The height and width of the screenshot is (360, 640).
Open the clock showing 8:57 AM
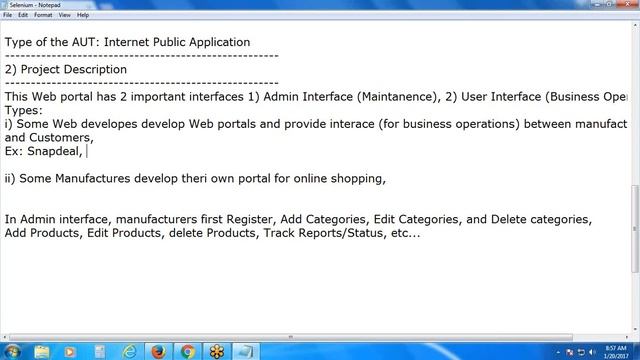(x=616, y=352)
